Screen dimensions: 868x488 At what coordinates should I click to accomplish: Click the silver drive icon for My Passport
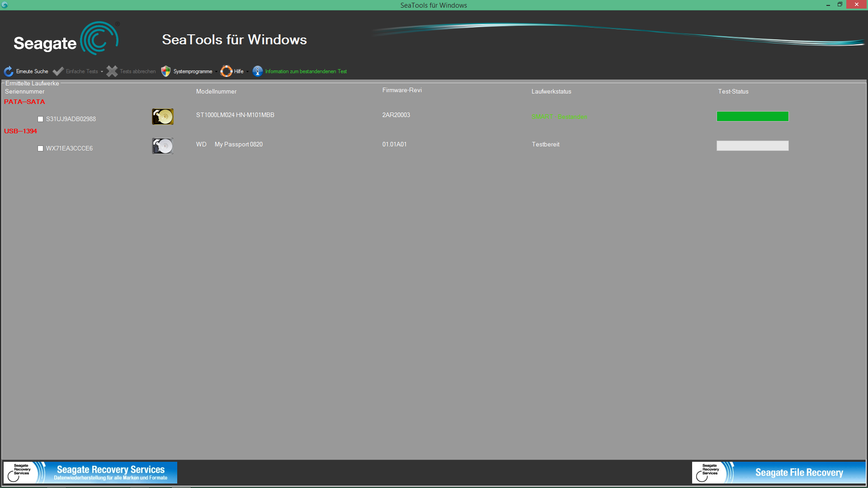click(x=163, y=146)
